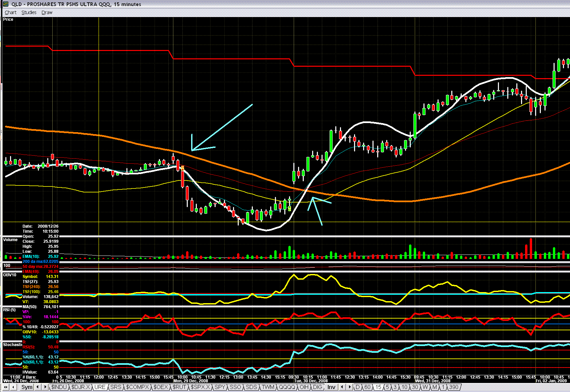Screen dimensions: 570x392
Task: Click the 'Mon, 29 Dec, 2008' date label
Action: 190,381
